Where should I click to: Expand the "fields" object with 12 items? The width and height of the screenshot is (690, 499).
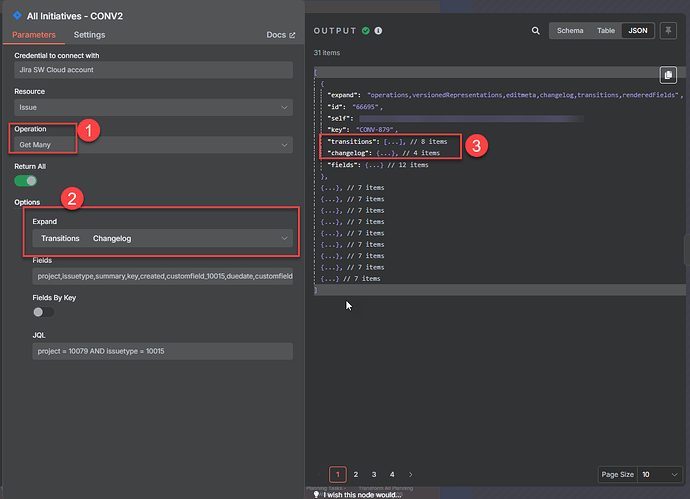click(374, 165)
